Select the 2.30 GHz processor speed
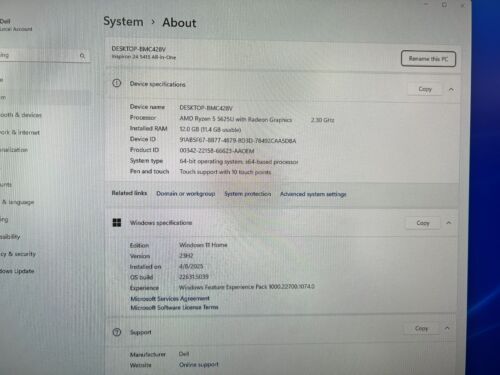The image size is (500, 375). tap(322, 120)
